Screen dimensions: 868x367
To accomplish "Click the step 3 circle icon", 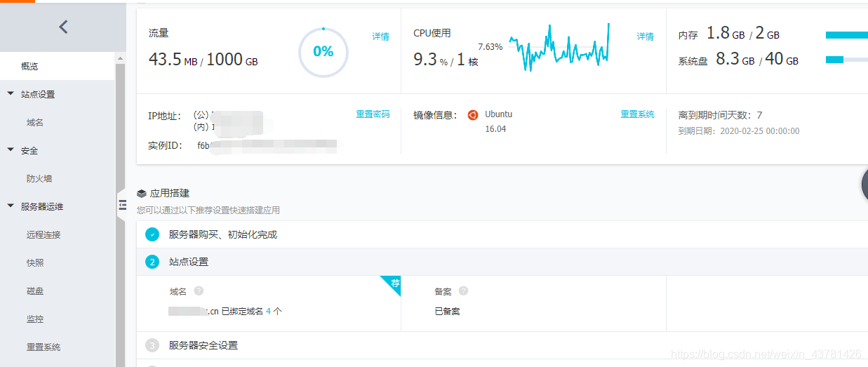I will point(152,345).
